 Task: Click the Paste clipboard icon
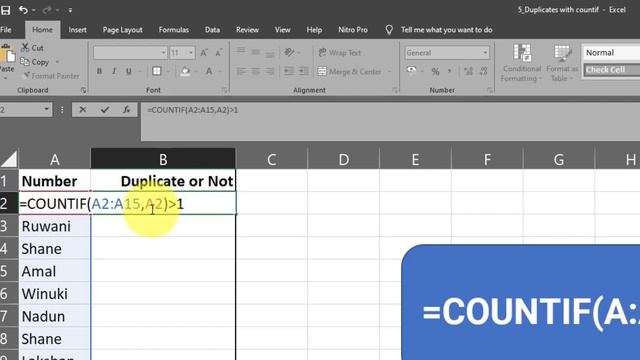point(7,54)
